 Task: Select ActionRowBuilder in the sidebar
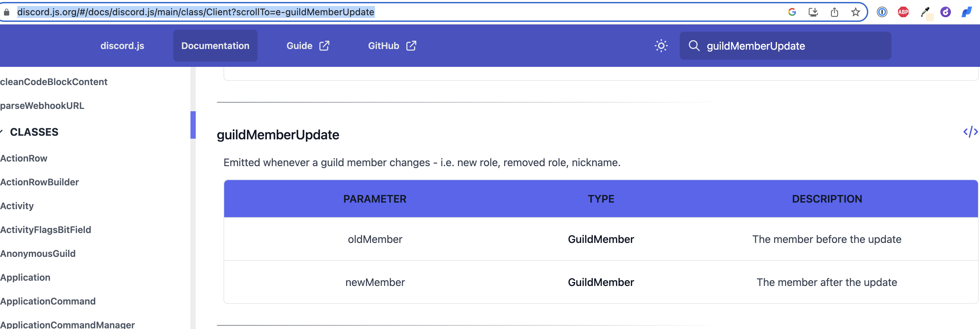pyautogui.click(x=40, y=182)
